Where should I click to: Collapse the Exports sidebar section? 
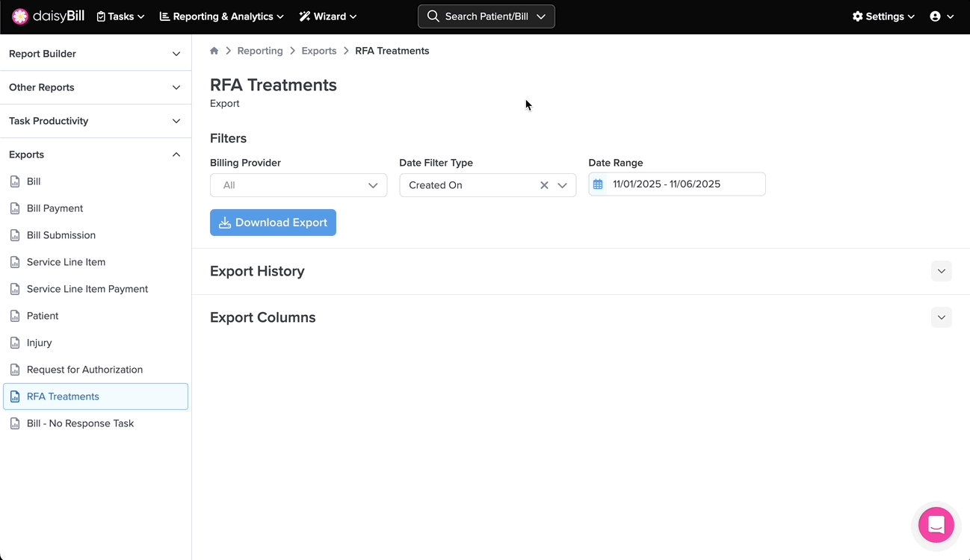pyautogui.click(x=176, y=155)
